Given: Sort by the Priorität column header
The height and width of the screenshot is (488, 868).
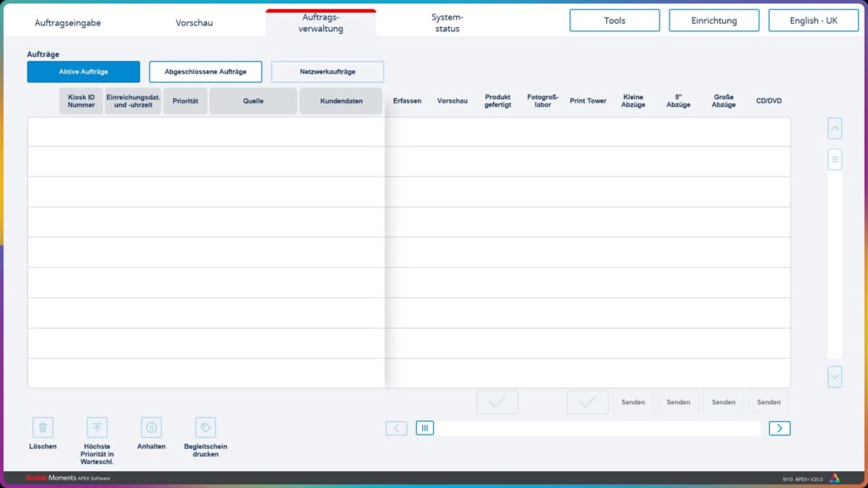Looking at the screenshot, I should (x=185, y=101).
